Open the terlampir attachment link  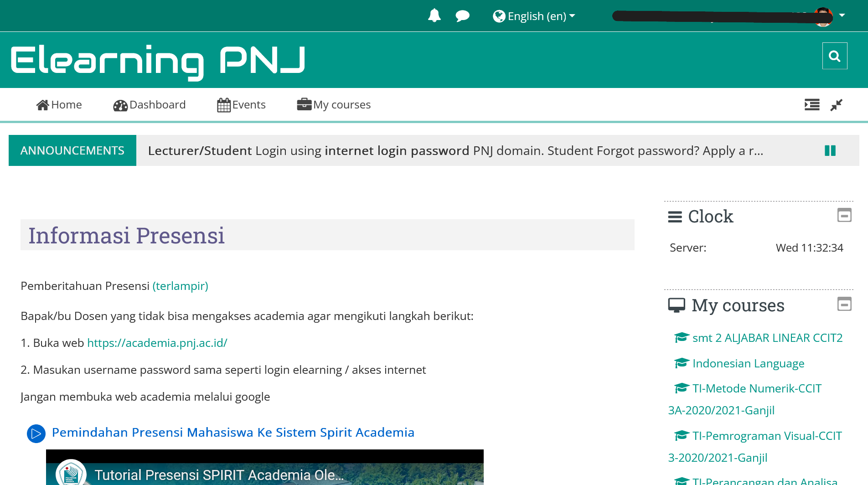point(181,286)
